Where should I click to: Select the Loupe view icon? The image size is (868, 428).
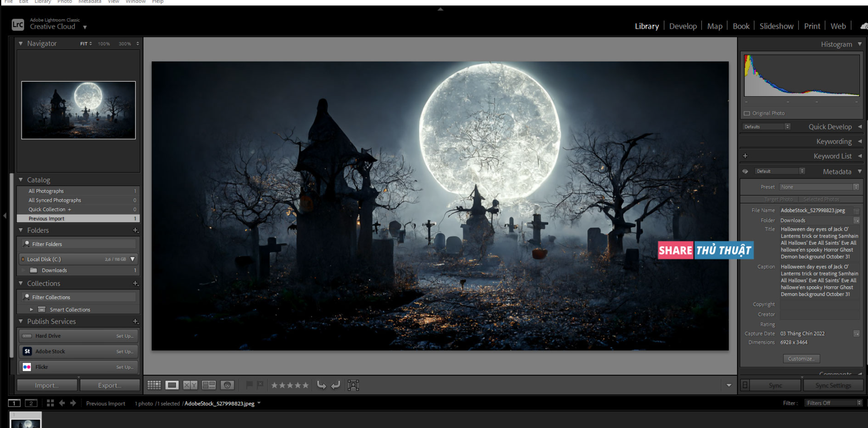172,385
